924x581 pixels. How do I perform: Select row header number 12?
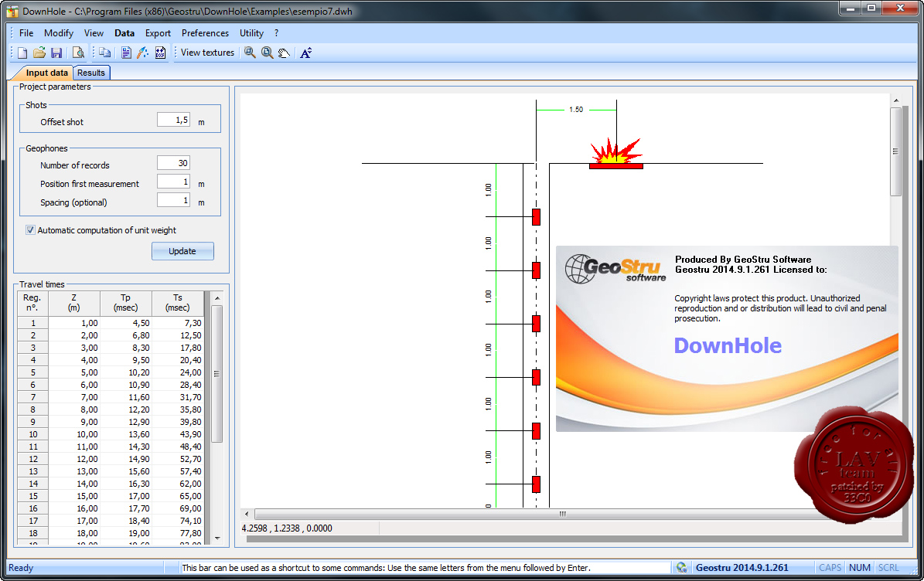pyautogui.click(x=33, y=459)
